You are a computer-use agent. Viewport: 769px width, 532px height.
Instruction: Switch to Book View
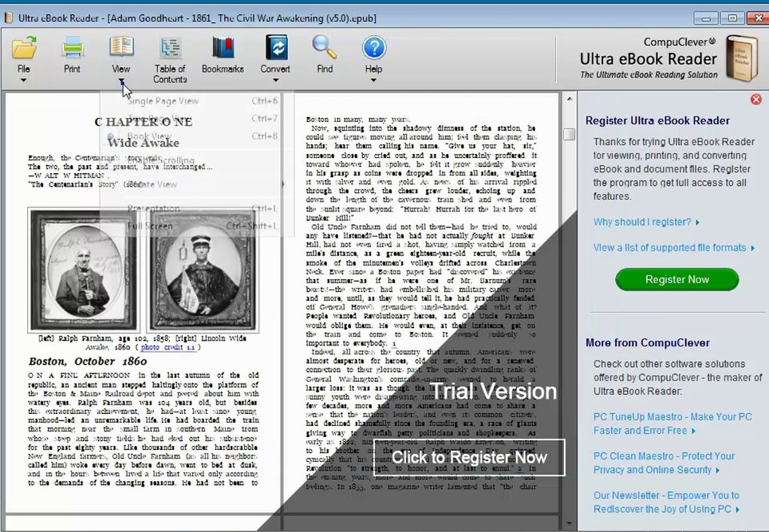[157, 136]
